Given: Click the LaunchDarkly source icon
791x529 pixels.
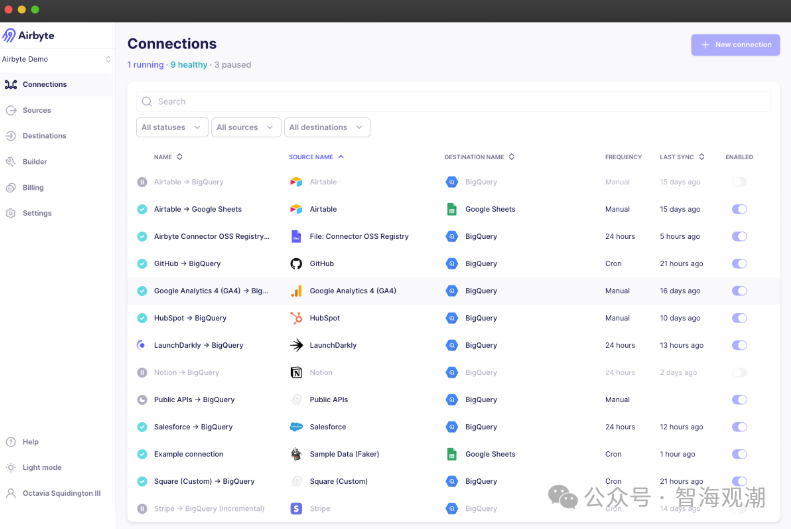Looking at the screenshot, I should click(x=296, y=345).
